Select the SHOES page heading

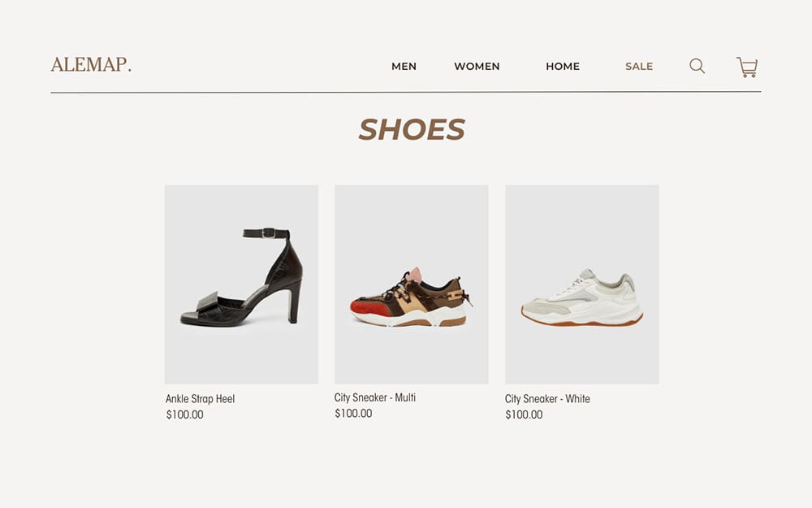[x=412, y=129]
